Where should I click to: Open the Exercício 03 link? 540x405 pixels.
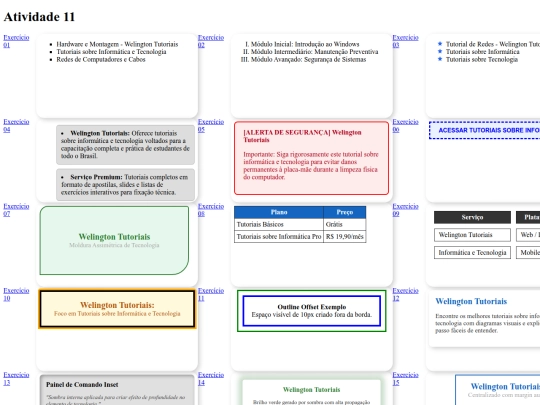pos(405,41)
